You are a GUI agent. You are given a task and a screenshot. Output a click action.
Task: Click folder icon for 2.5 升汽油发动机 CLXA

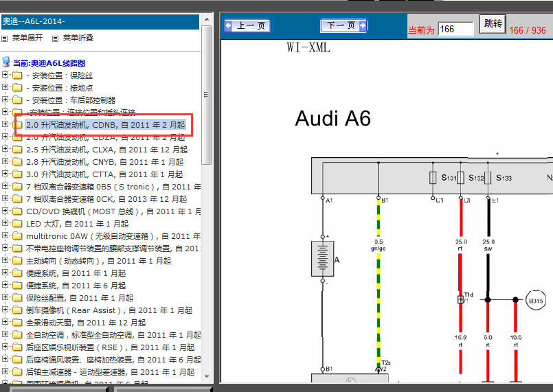pyautogui.click(x=17, y=149)
